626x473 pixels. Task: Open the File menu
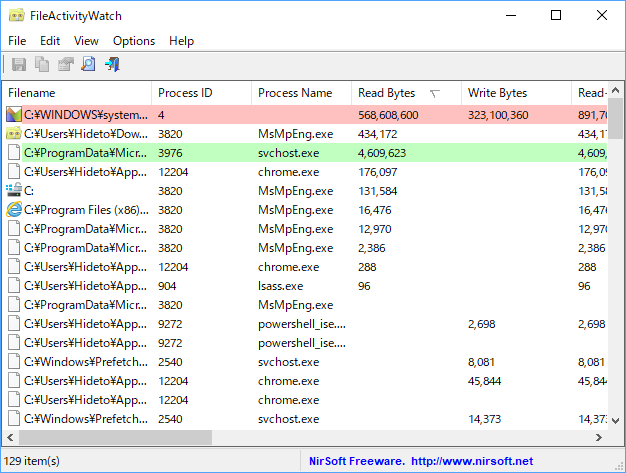pos(17,41)
